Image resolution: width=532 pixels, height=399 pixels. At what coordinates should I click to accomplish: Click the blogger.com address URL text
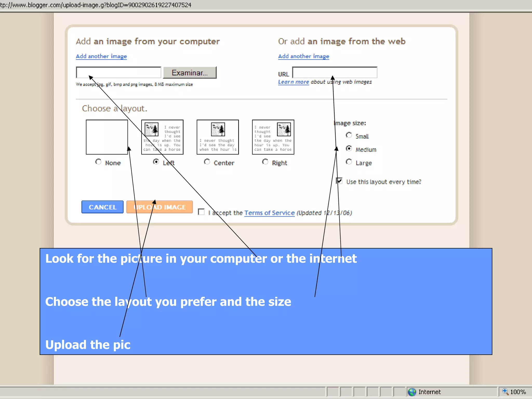coord(96,5)
